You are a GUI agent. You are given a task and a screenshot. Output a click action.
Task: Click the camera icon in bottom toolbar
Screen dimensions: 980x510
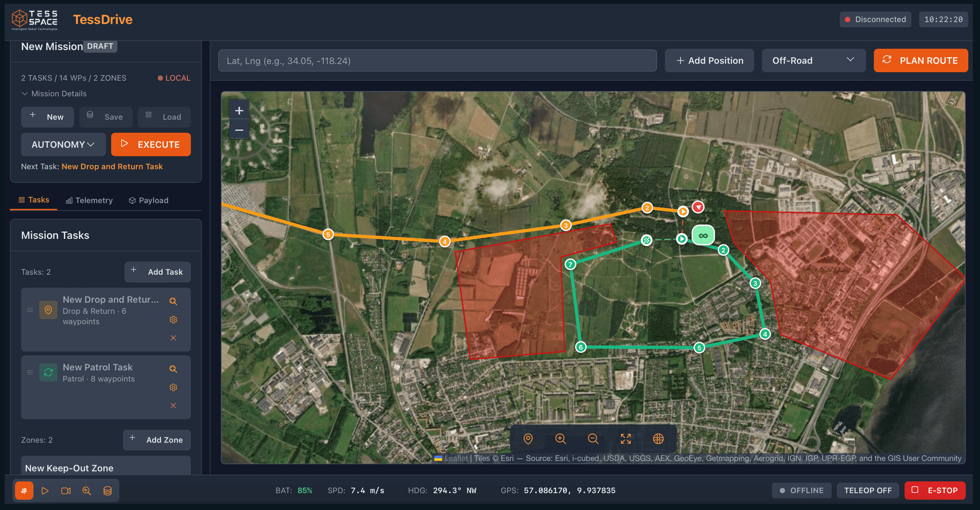(66, 491)
